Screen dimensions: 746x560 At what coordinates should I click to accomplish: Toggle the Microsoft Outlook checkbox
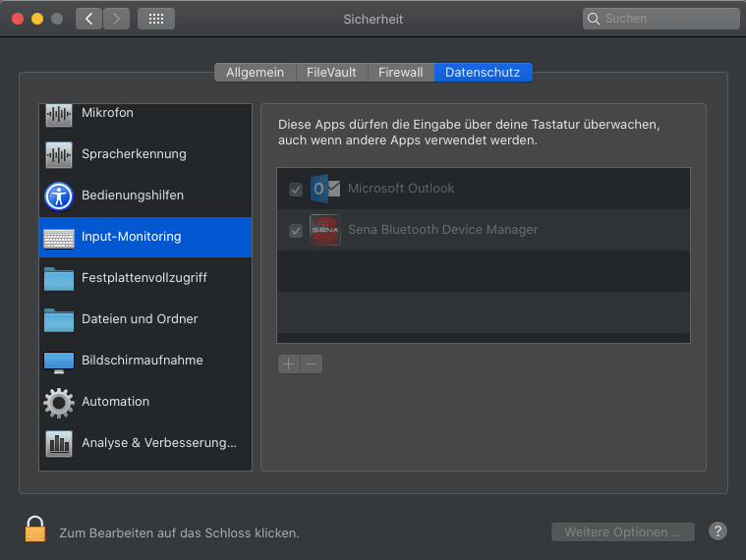point(296,189)
